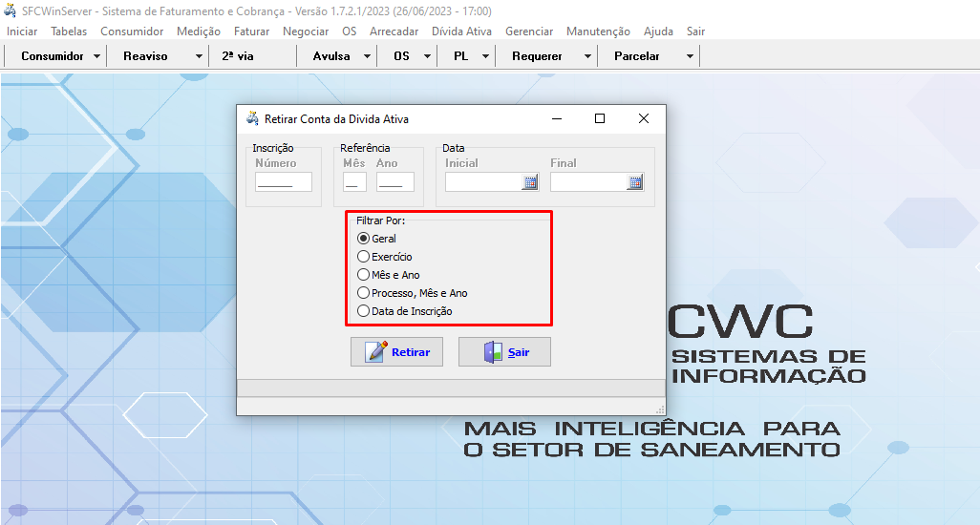The width and height of the screenshot is (980, 525).
Task: Click the dialog's title bar icon
Action: [x=252, y=118]
